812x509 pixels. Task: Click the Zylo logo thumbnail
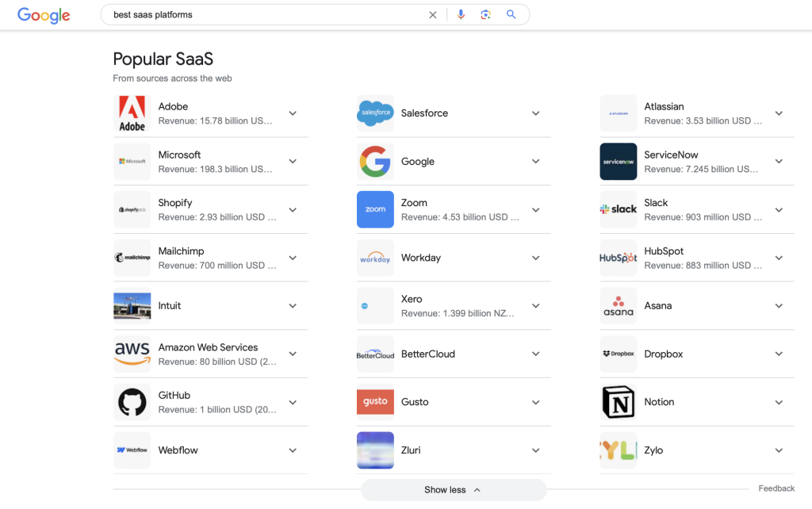619,450
